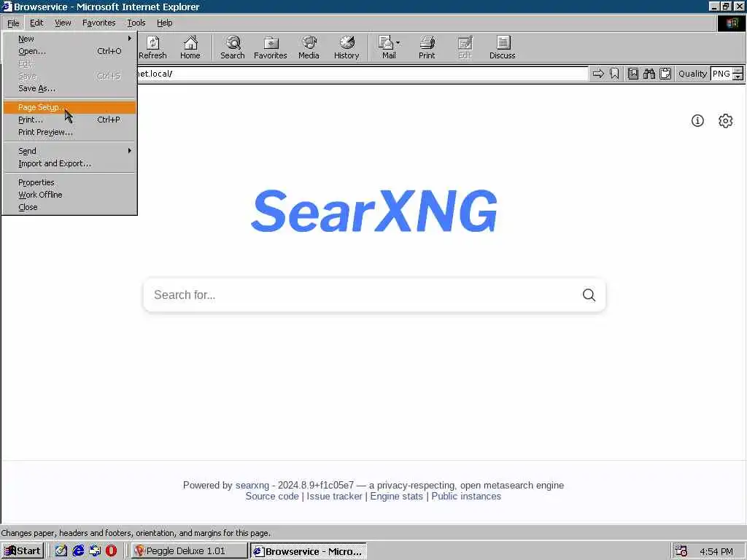Click the magnifier search submit icon

[x=589, y=295]
